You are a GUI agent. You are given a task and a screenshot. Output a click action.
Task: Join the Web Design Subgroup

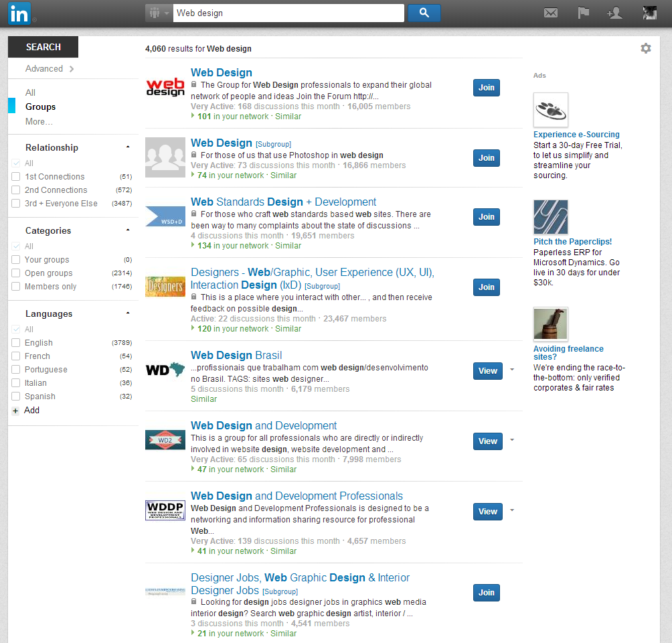point(487,158)
